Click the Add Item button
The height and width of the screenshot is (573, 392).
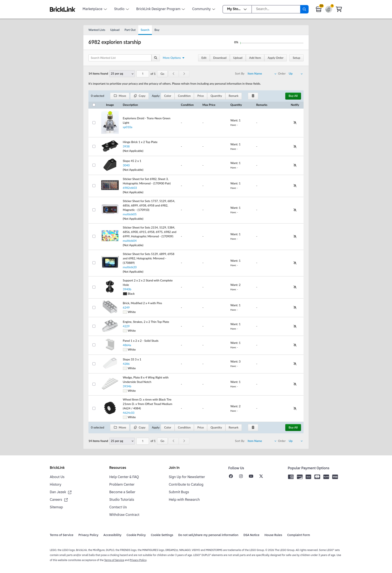pos(255,58)
